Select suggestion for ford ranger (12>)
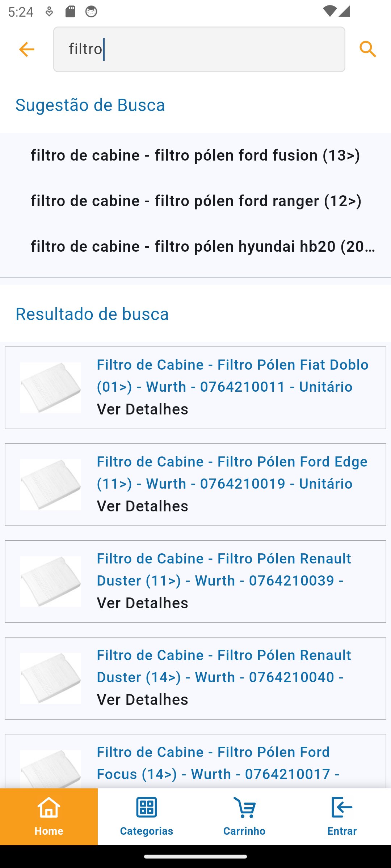 [195, 201]
